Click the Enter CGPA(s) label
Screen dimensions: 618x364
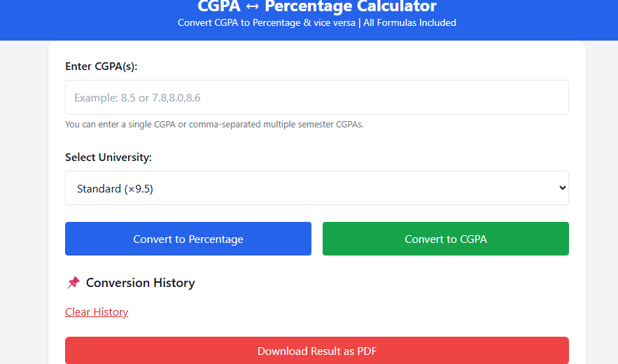coord(101,66)
